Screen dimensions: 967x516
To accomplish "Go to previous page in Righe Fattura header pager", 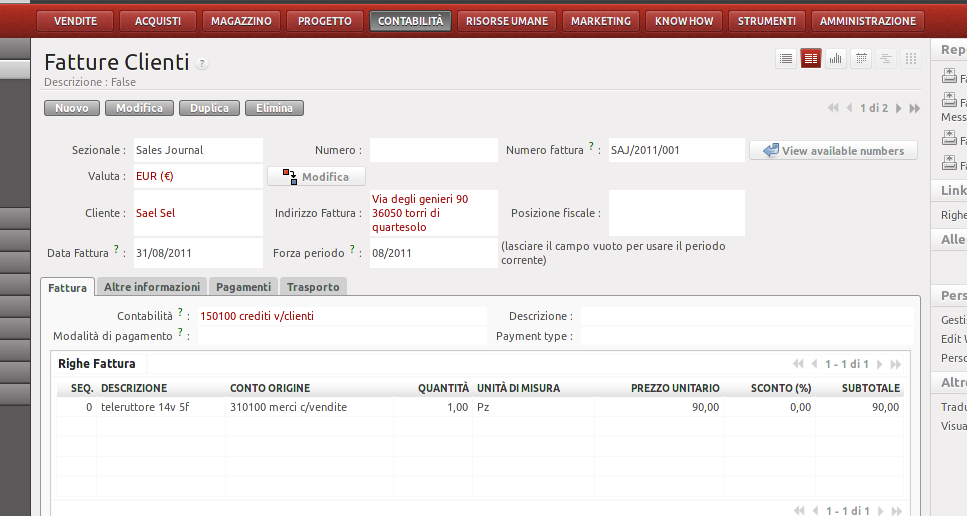I will [x=814, y=364].
